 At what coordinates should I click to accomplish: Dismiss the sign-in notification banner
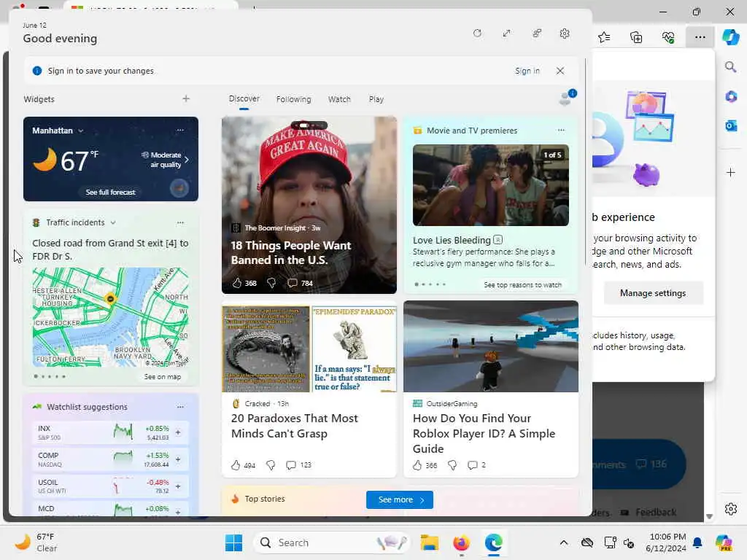click(x=560, y=71)
